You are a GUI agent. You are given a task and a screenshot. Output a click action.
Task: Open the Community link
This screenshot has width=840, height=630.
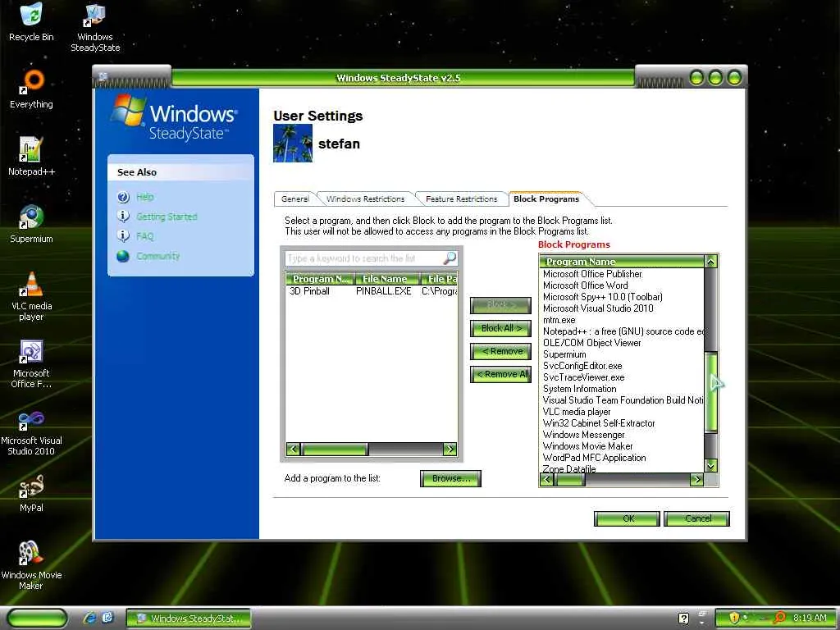coord(157,256)
